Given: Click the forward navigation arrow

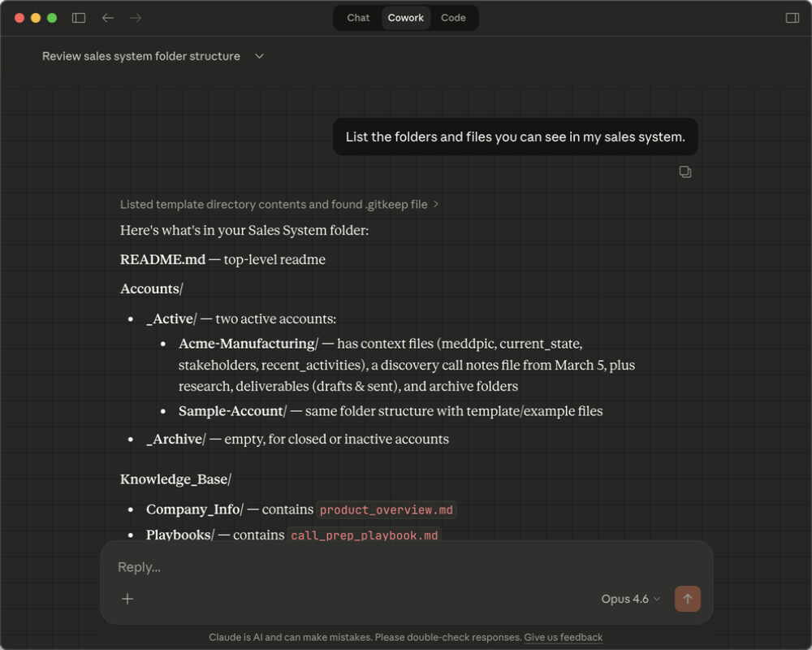Looking at the screenshot, I should [x=136, y=18].
